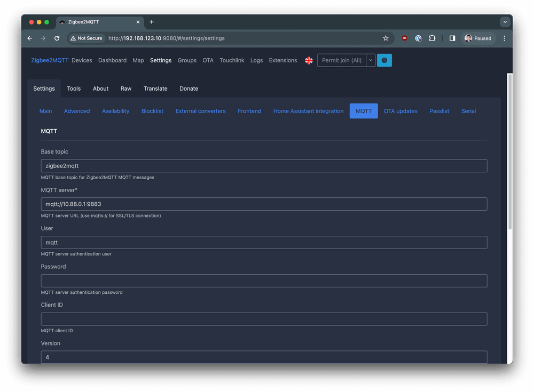The width and height of the screenshot is (534, 392).
Task: Click the Base topic input field
Action: pyautogui.click(x=264, y=165)
